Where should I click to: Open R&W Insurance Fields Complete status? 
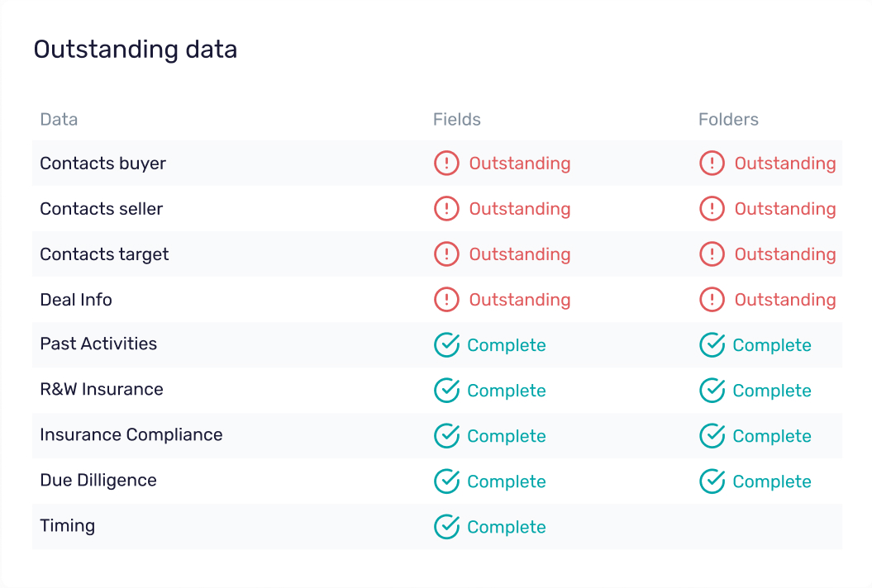point(506,391)
